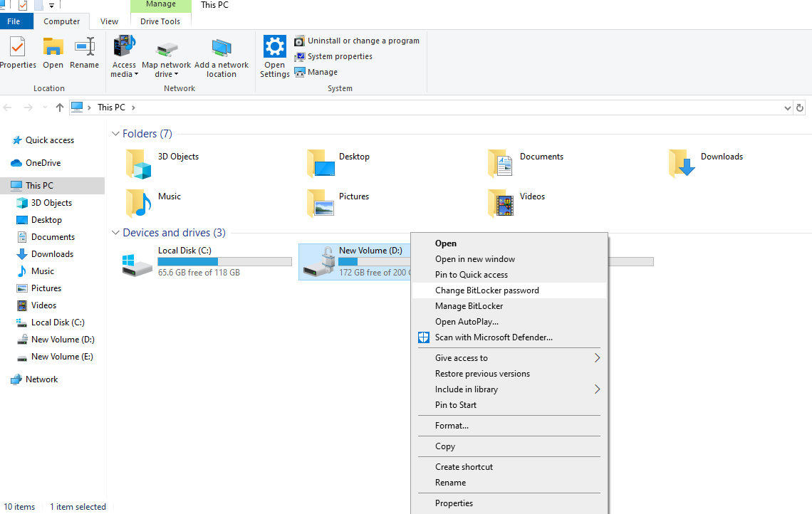Screen dimensions: 812x514
Task: Choose Properties in context menu
Action: [509, 503]
